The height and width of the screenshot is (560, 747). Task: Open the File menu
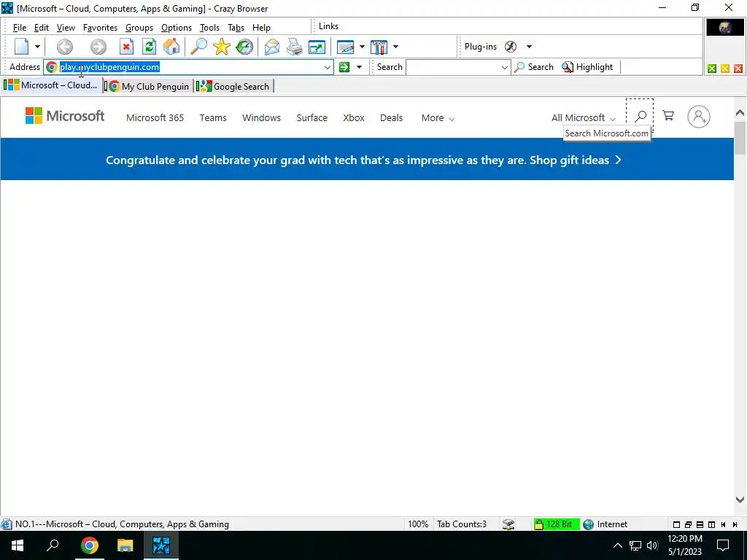pos(20,28)
